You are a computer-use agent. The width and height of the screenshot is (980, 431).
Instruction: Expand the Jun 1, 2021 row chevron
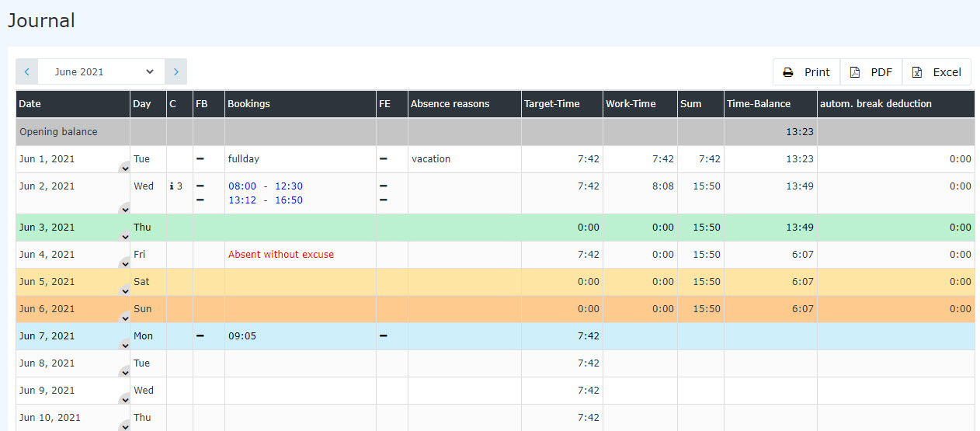coord(124,168)
